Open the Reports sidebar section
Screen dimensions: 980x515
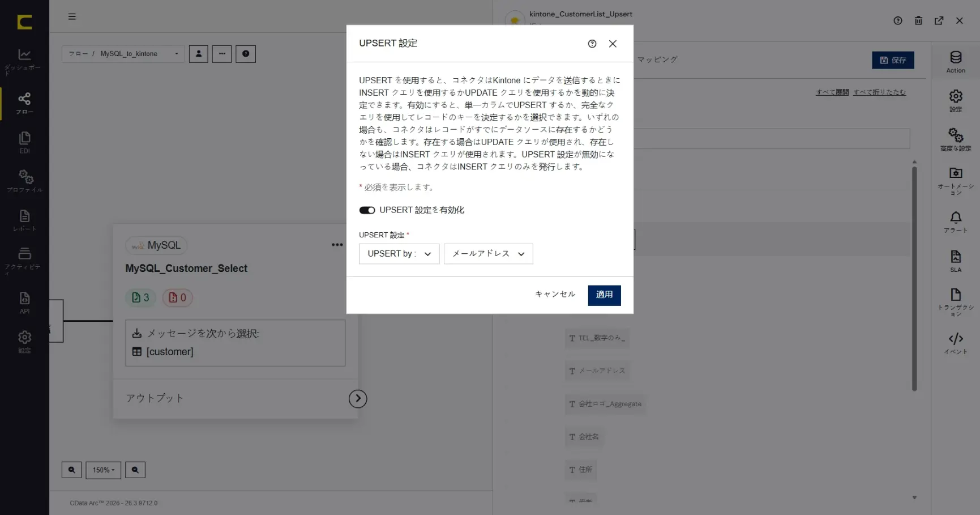[x=24, y=220]
